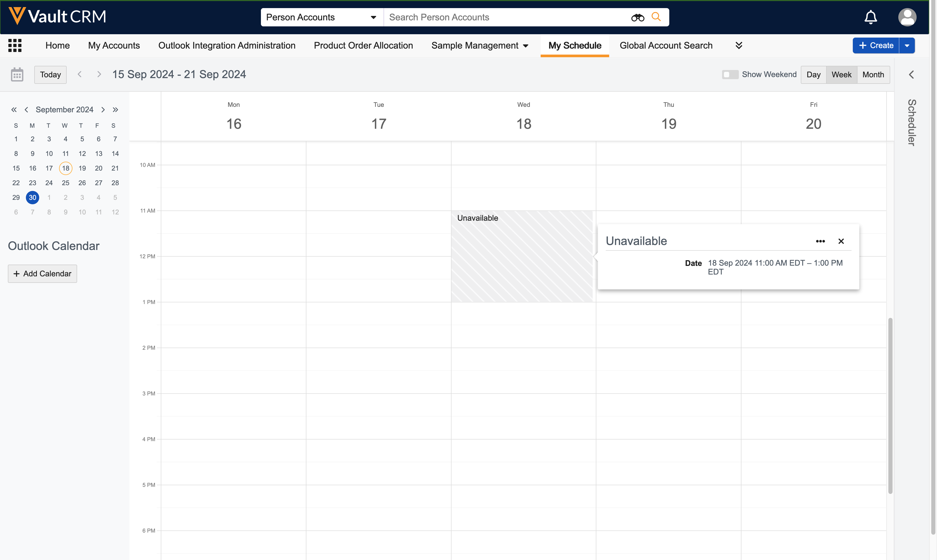Click the Today button
The height and width of the screenshot is (560, 937).
point(50,74)
